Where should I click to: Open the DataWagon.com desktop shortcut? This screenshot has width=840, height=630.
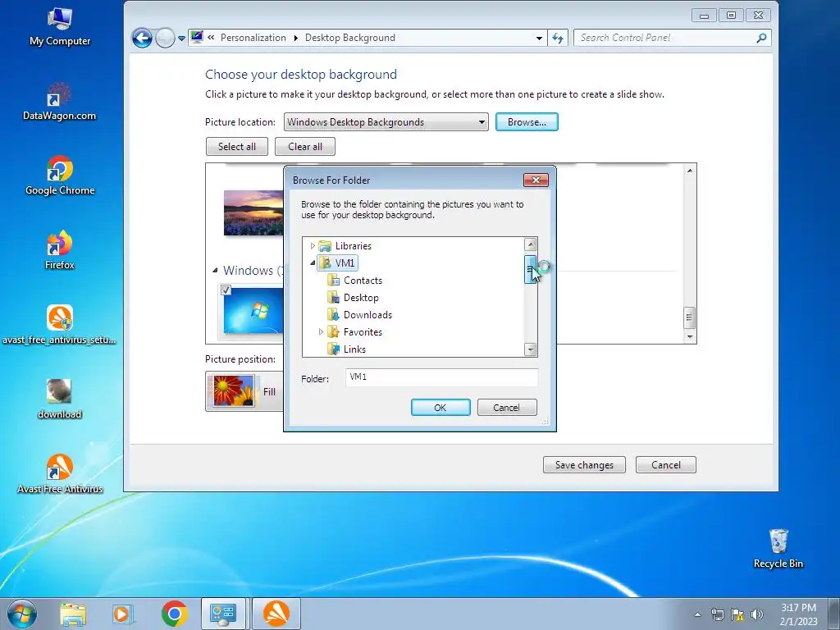[x=59, y=102]
